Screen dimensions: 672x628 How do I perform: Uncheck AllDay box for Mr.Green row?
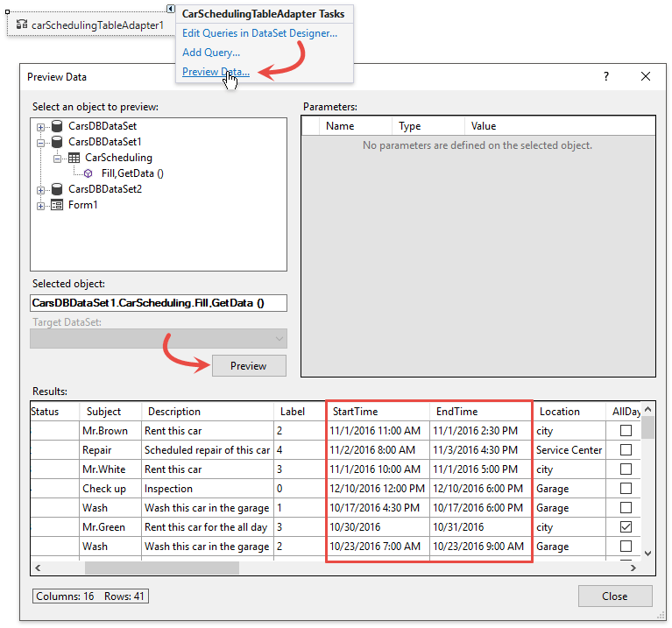pyautogui.click(x=626, y=527)
